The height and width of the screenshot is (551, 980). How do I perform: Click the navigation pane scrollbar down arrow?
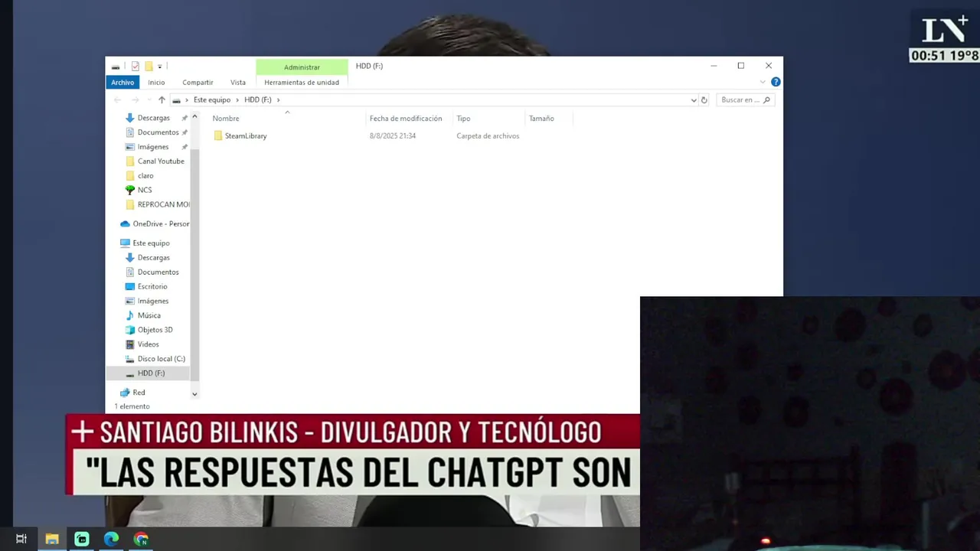(x=194, y=394)
